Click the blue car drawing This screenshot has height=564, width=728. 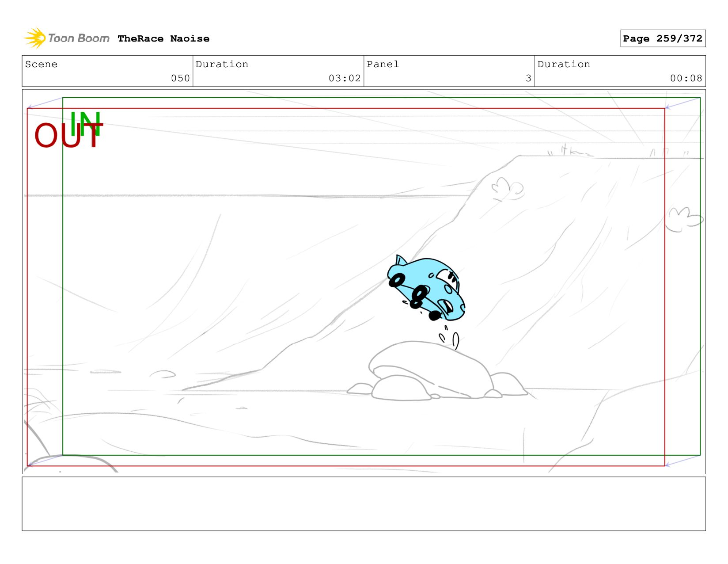tap(426, 288)
